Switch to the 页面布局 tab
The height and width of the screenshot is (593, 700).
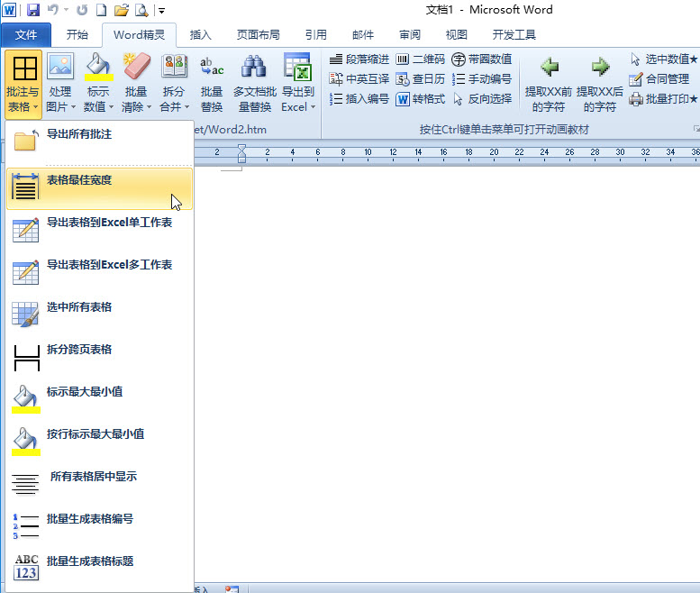point(259,35)
